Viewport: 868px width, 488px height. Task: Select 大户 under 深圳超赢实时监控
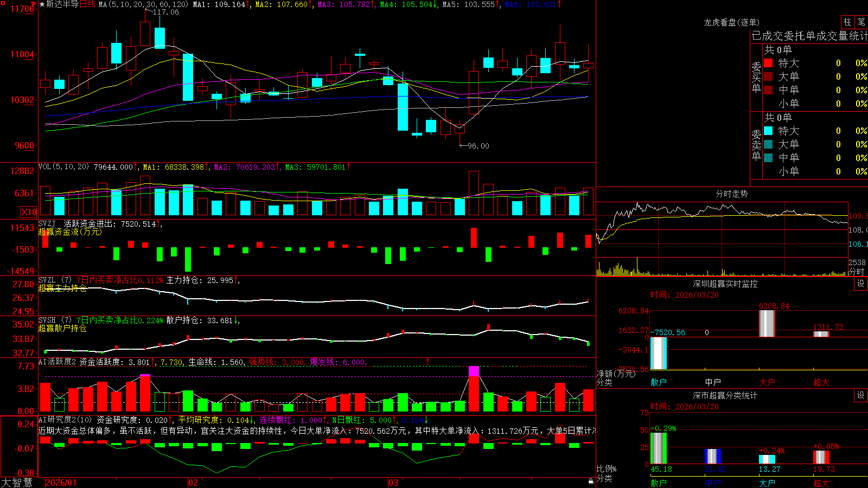(767, 382)
